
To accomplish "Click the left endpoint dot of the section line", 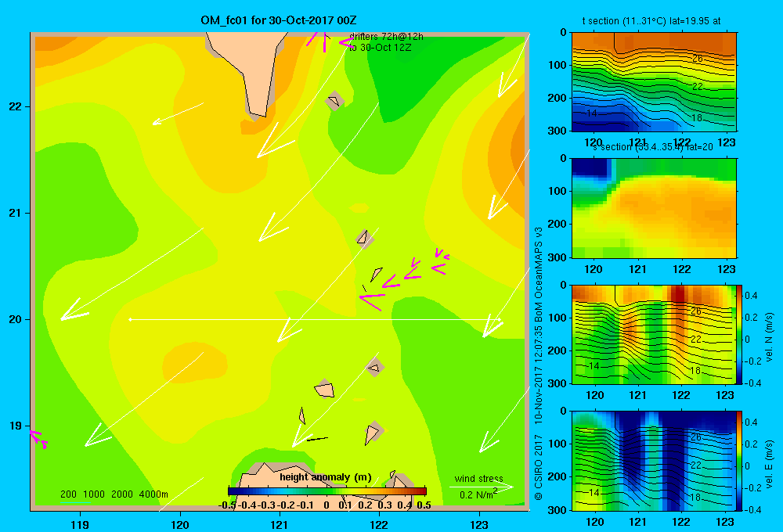I will click(x=130, y=319).
